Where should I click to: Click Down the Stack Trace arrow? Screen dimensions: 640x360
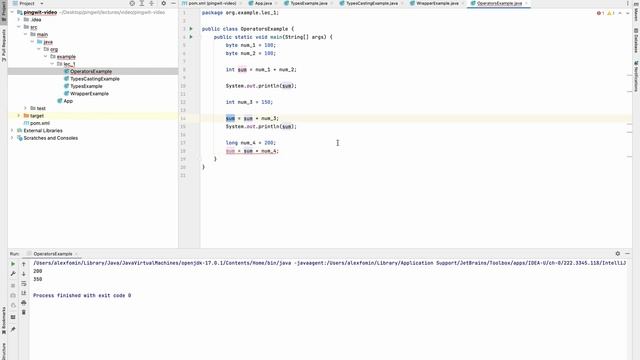click(x=24, y=274)
